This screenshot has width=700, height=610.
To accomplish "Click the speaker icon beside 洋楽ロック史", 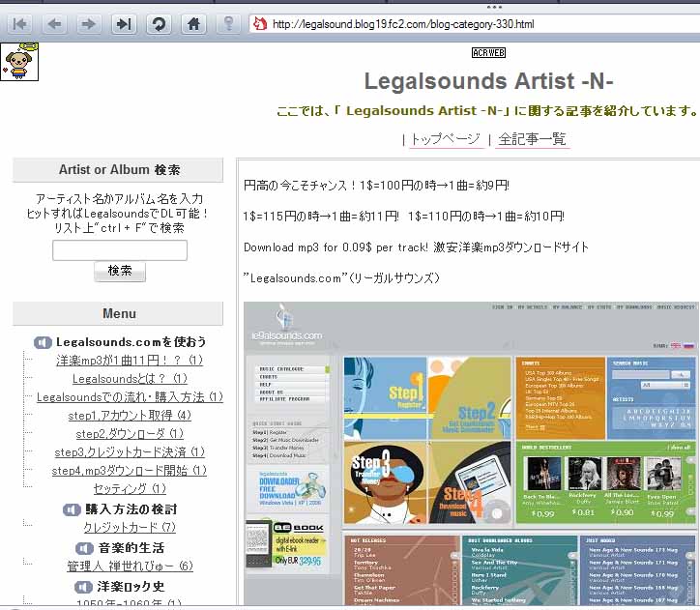I will [x=83, y=587].
